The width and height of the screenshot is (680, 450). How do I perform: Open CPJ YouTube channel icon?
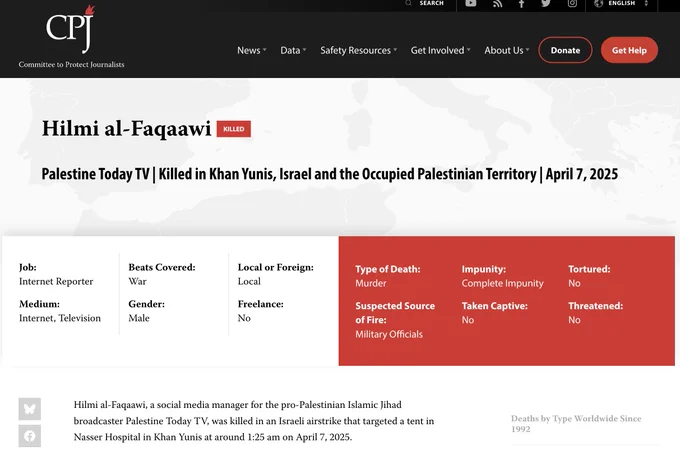pyautogui.click(x=471, y=3)
